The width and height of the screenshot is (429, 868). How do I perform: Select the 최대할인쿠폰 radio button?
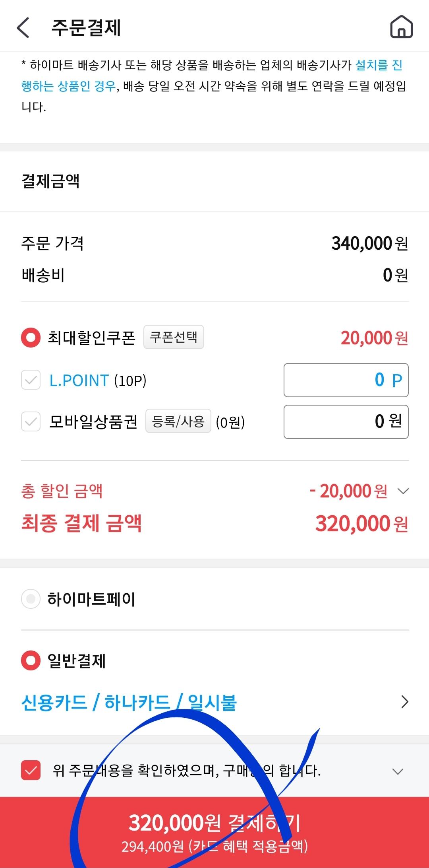[x=31, y=338]
